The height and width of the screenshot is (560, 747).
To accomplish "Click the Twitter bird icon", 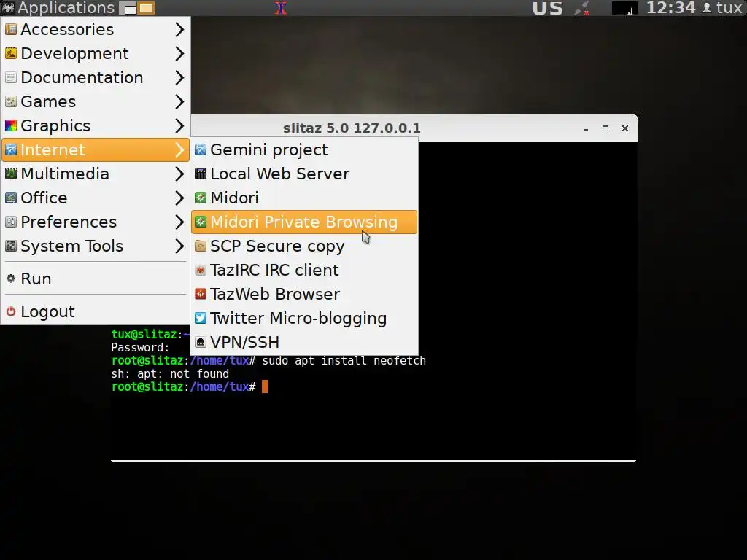I will [201, 318].
